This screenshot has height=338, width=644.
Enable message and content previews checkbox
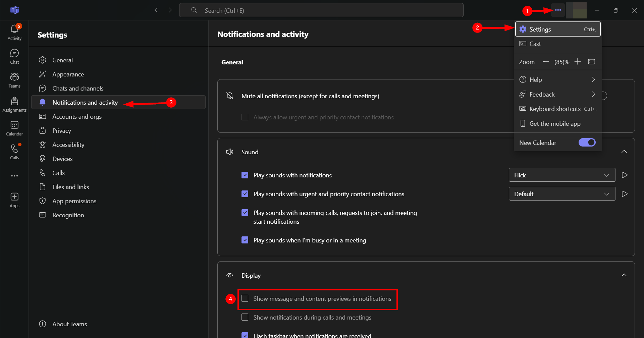pos(245,298)
